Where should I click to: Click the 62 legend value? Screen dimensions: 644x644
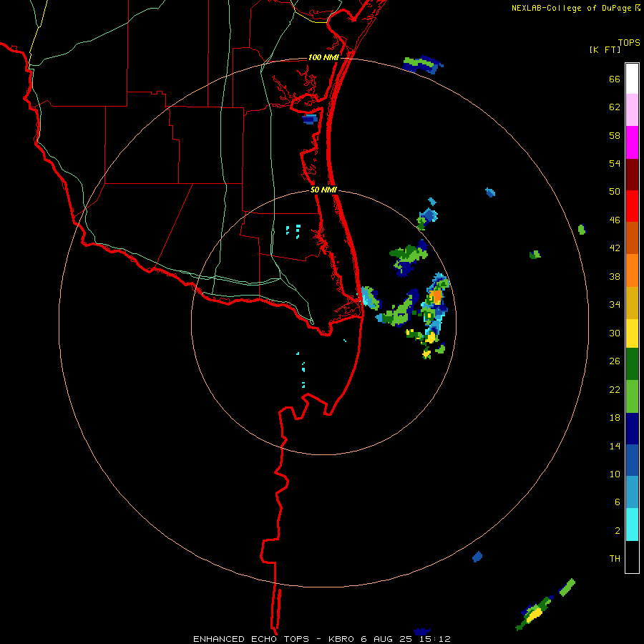(x=615, y=107)
